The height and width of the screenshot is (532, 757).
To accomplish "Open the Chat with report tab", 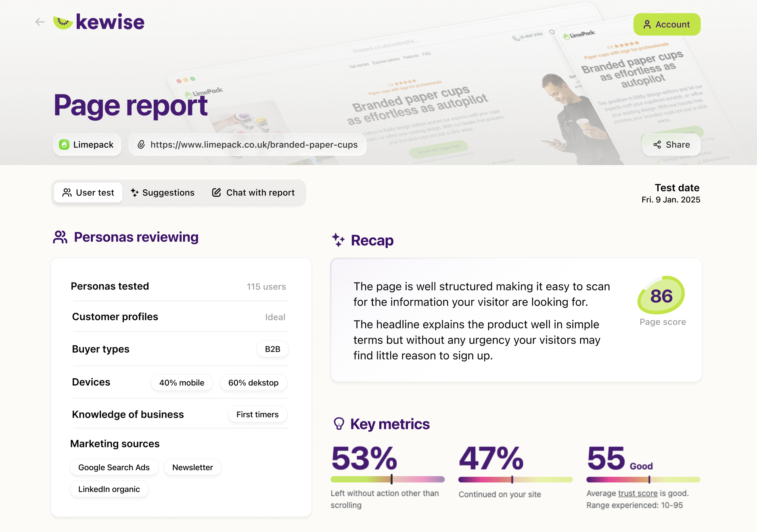I will [253, 193].
